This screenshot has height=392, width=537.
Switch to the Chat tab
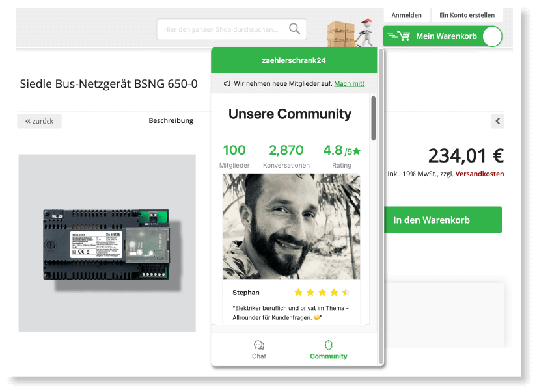point(259,350)
